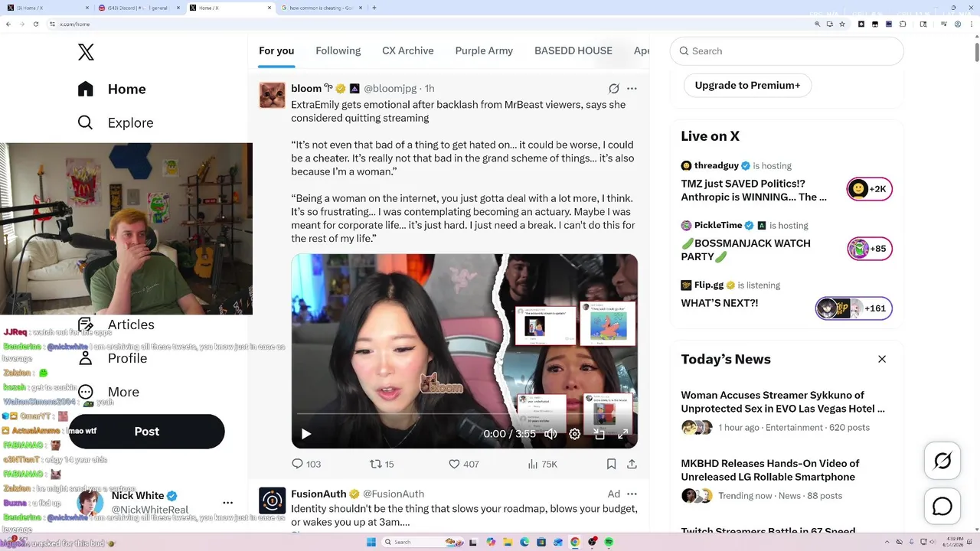Open three-dot menu on FusionAuth ad
This screenshot has width=980, height=551.
coord(632,494)
